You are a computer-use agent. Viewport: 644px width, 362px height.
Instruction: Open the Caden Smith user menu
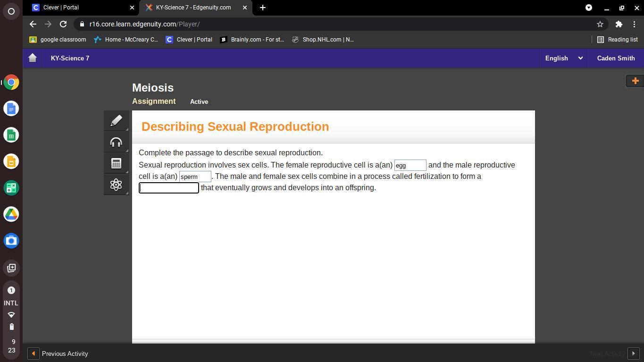click(615, 58)
